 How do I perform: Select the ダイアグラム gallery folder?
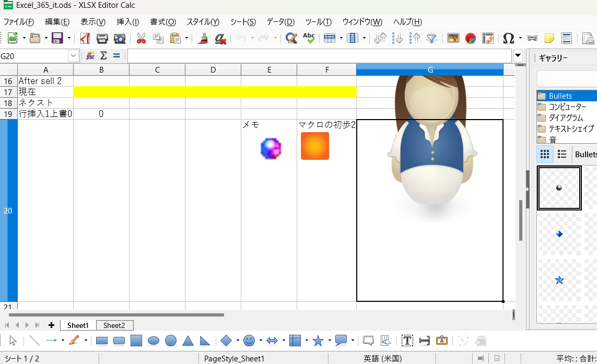click(x=567, y=118)
